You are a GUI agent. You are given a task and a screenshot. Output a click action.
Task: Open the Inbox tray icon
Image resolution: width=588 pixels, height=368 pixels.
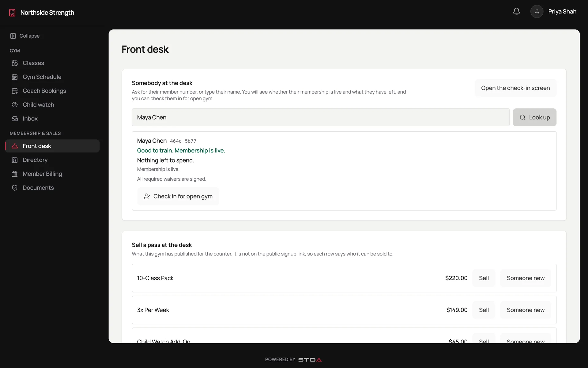[x=15, y=119]
